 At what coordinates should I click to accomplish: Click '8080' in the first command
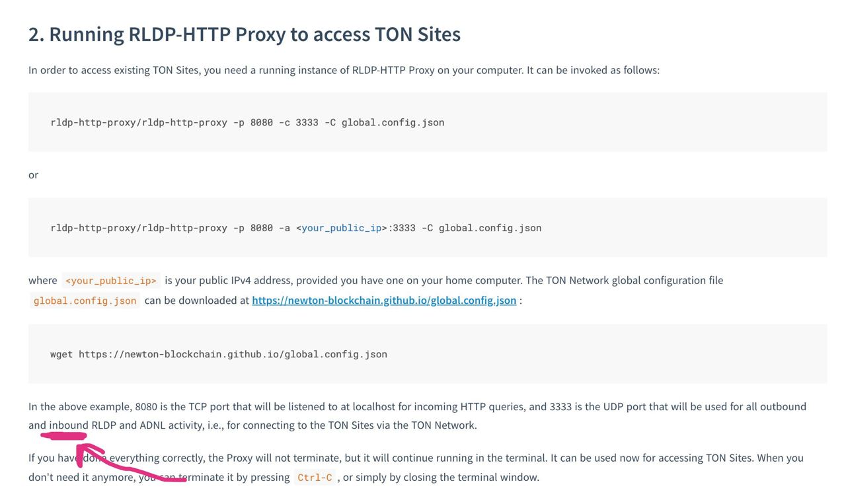tap(262, 122)
